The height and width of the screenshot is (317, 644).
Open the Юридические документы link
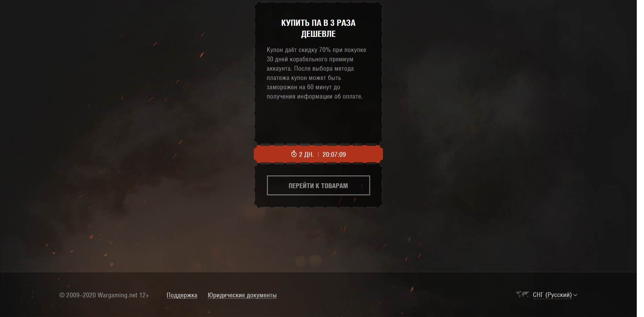(x=242, y=295)
